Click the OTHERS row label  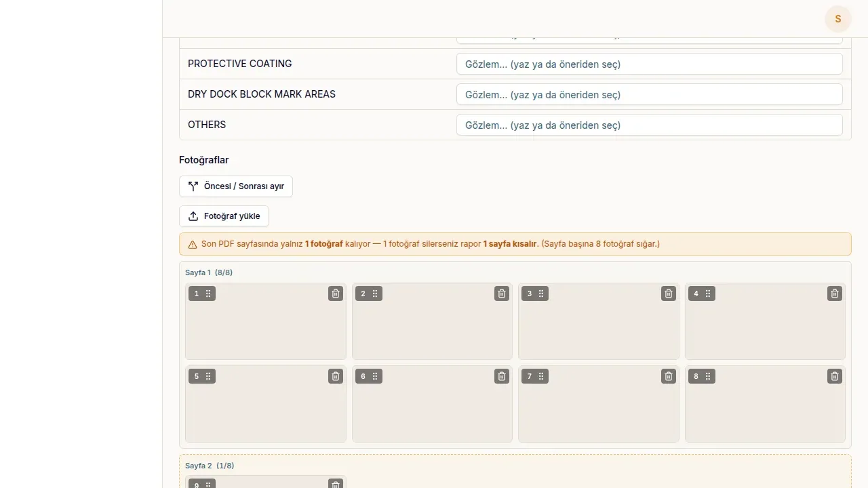pos(207,125)
